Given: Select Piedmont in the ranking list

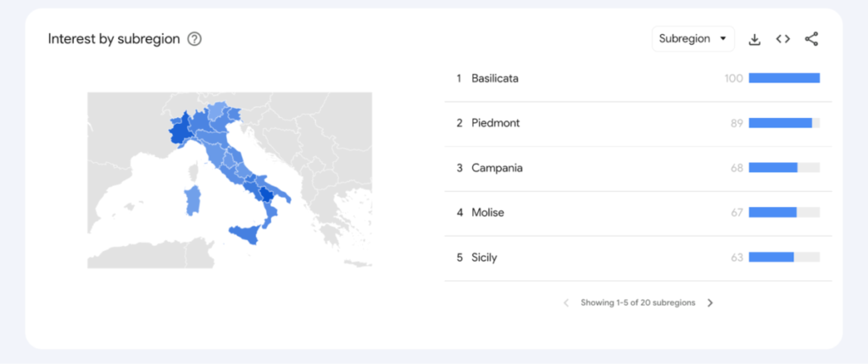Looking at the screenshot, I should point(495,123).
